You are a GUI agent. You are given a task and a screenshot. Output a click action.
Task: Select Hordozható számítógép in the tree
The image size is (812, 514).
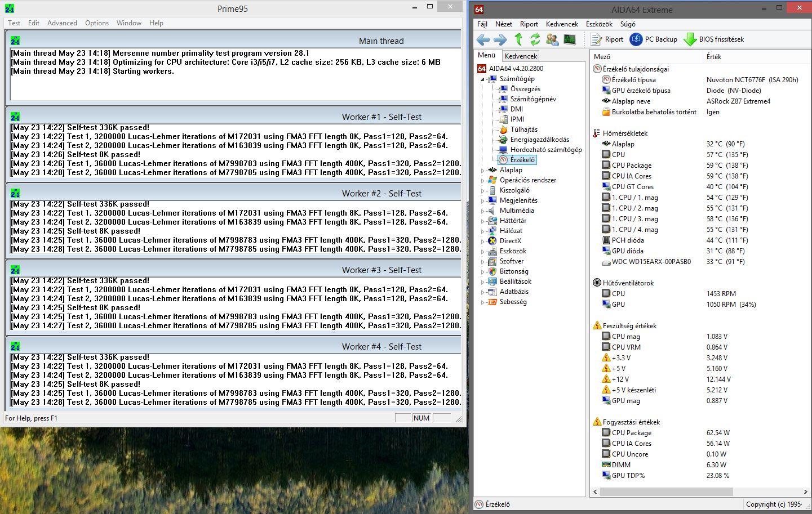click(545, 150)
